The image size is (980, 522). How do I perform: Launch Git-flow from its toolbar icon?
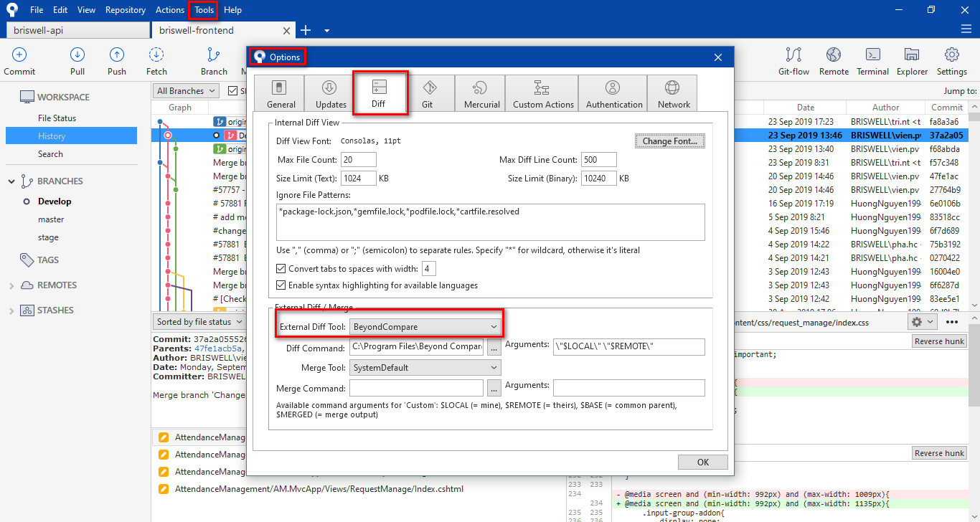click(793, 61)
